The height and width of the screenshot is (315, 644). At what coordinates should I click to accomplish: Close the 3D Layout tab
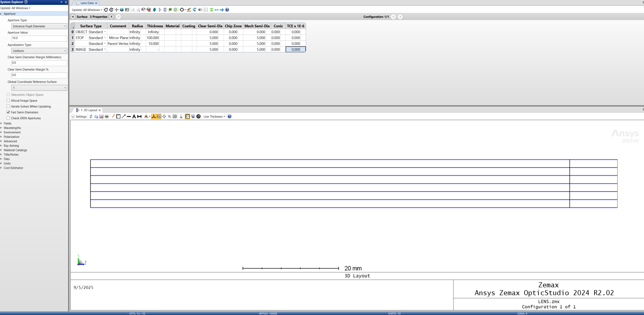(x=100, y=110)
